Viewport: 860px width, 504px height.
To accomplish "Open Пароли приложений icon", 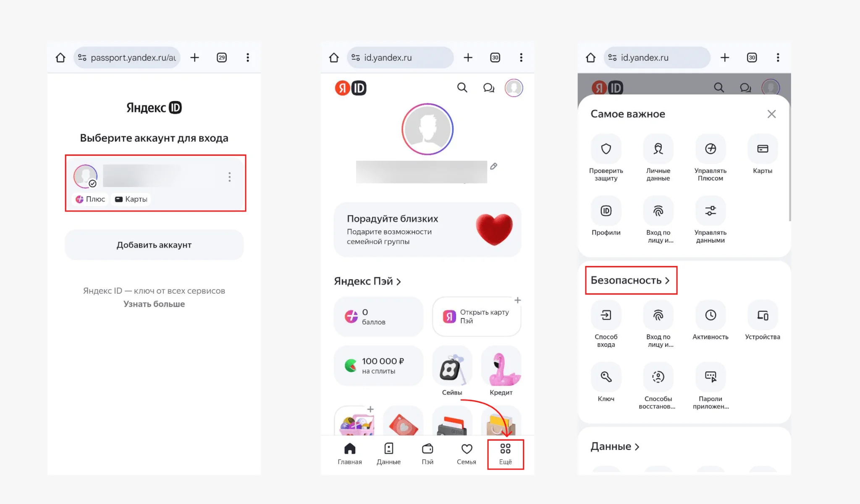I will pos(710,377).
